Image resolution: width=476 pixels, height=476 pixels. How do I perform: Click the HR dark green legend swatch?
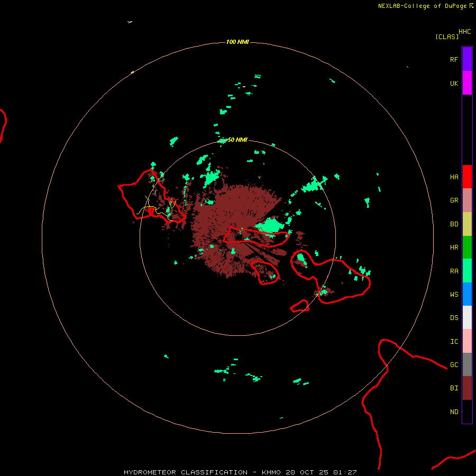[x=467, y=248]
